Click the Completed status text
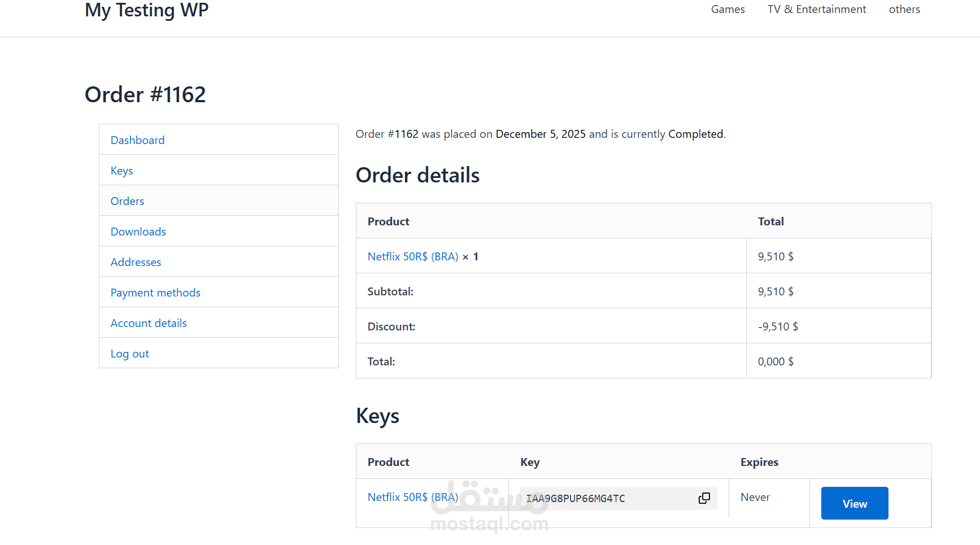The height and width of the screenshot is (545, 980). pyautogui.click(x=695, y=134)
